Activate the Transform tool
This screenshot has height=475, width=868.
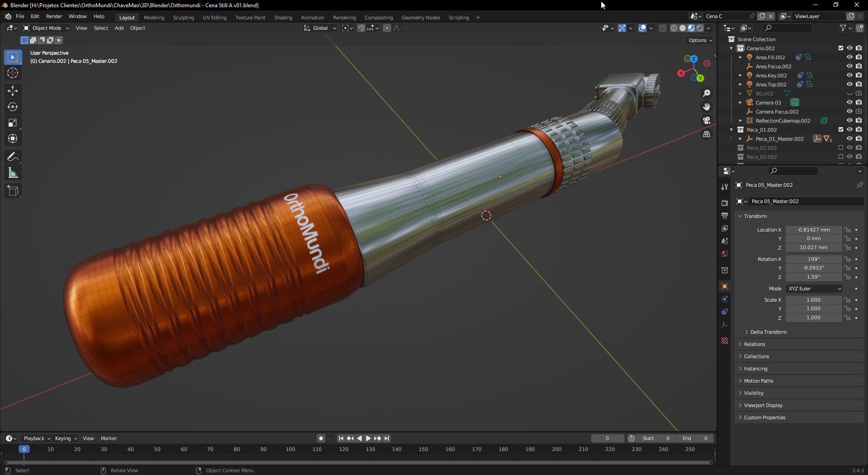tap(13, 138)
